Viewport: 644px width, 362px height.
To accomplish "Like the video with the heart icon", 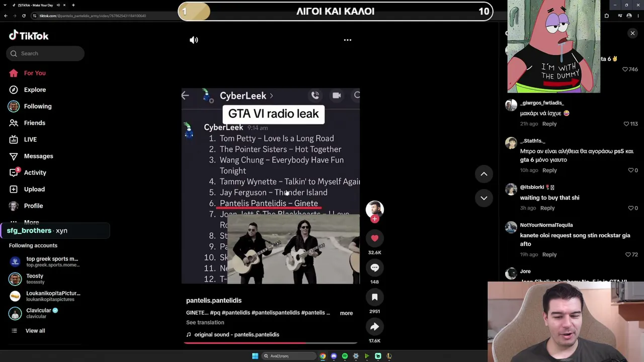I will tap(374, 238).
